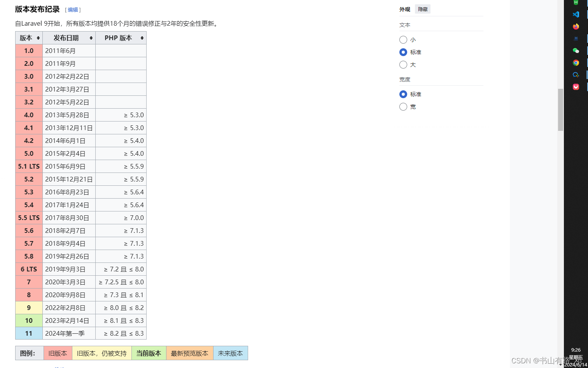Click version cell 1.0

pyautogui.click(x=29, y=51)
